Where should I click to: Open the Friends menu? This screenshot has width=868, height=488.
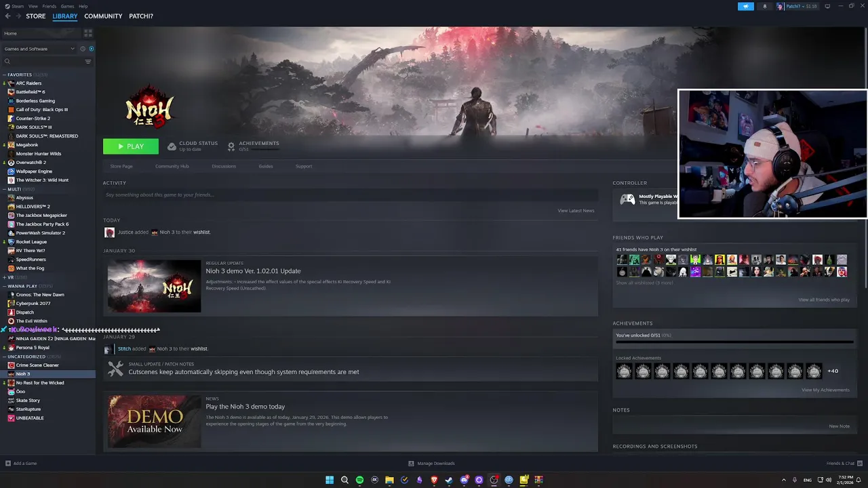point(50,6)
